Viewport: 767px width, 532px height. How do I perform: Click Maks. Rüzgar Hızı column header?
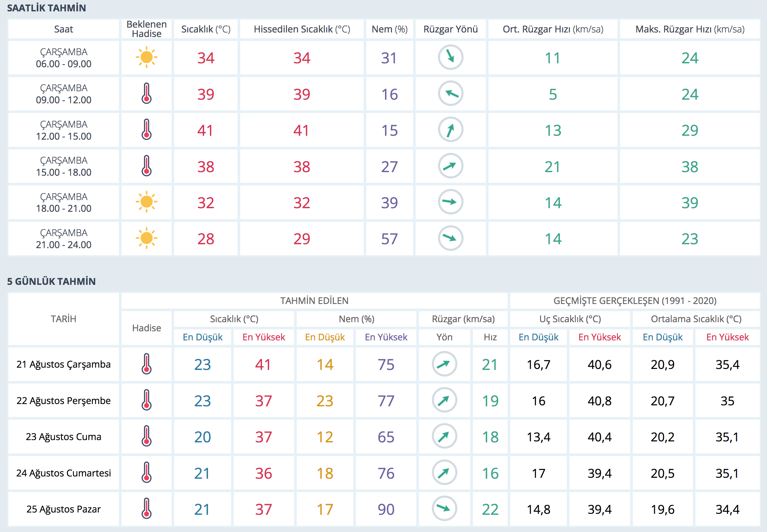click(x=690, y=29)
